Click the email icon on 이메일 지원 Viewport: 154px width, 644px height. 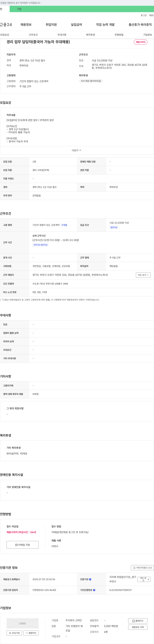[x=17, y=545]
